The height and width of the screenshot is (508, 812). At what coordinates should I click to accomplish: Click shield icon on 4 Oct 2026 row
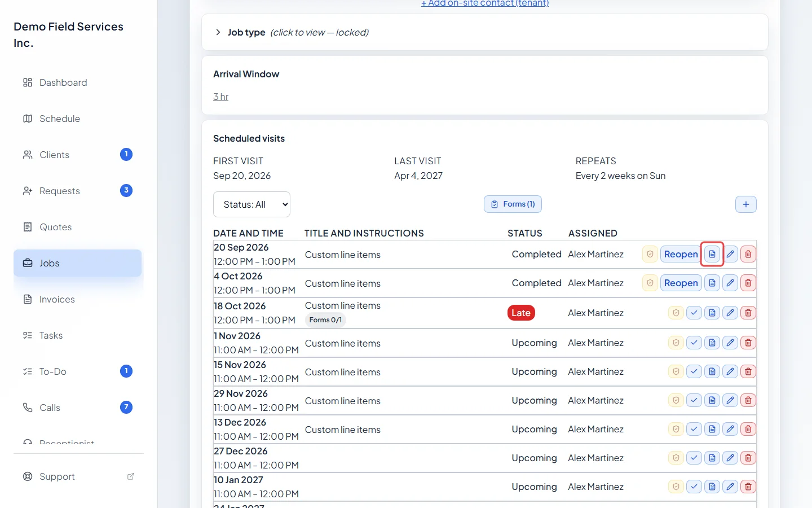point(650,283)
